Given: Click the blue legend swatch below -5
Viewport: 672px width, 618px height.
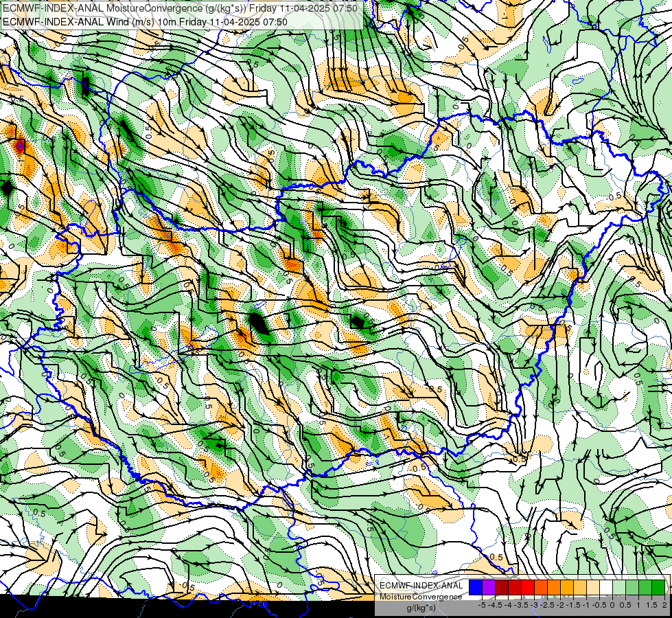Looking at the screenshot, I should coord(476,587).
